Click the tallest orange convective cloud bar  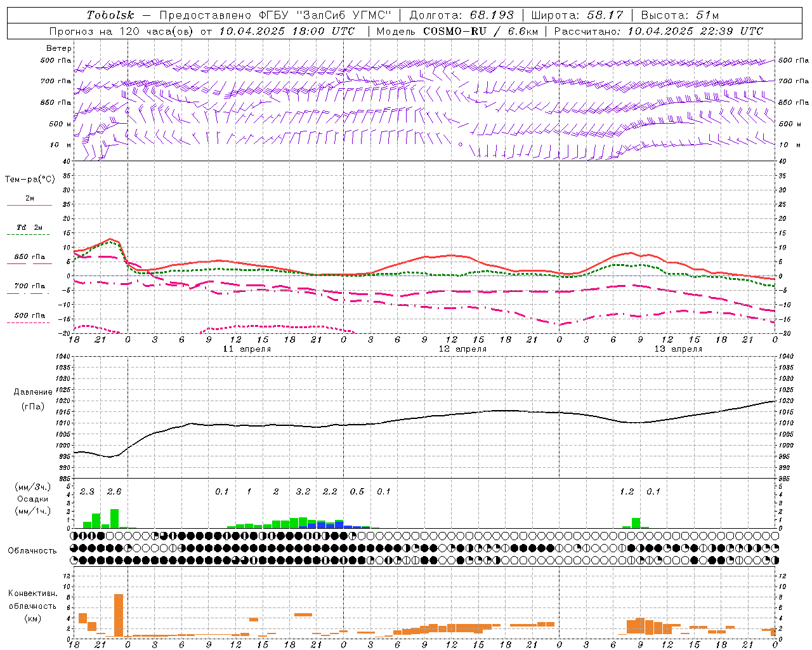pos(119,615)
